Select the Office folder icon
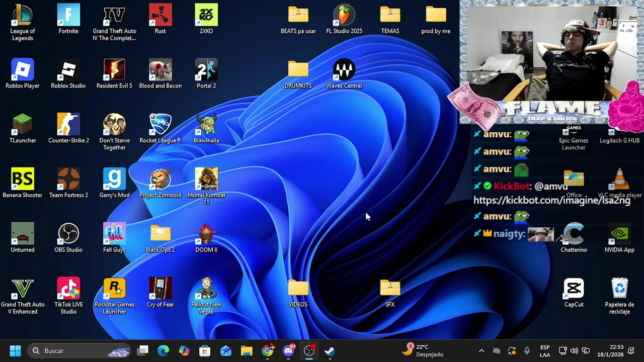Viewport: 644px width, 362px height. (574, 183)
